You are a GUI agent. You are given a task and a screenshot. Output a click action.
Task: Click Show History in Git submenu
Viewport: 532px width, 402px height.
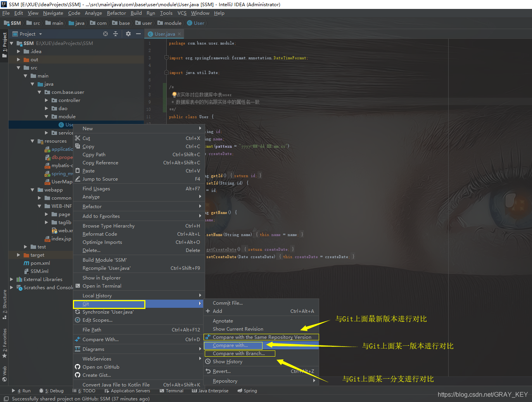point(261,362)
